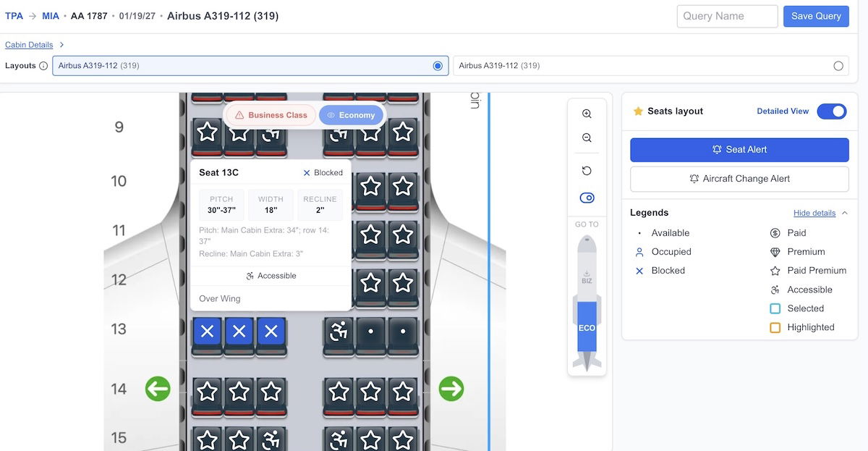Image resolution: width=868 pixels, height=451 pixels.
Task: Click the Seat Alert button
Action: [x=739, y=150]
